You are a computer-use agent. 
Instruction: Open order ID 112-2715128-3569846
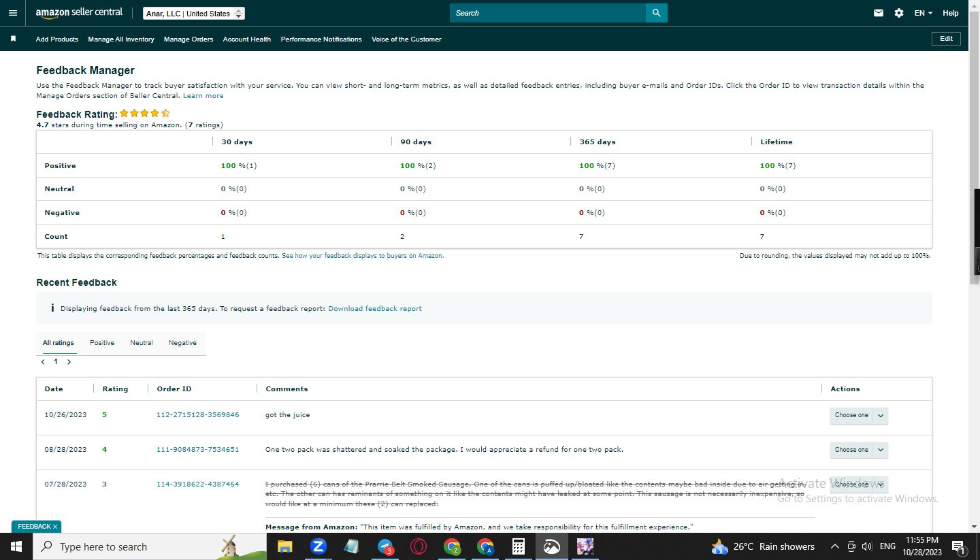tap(198, 415)
